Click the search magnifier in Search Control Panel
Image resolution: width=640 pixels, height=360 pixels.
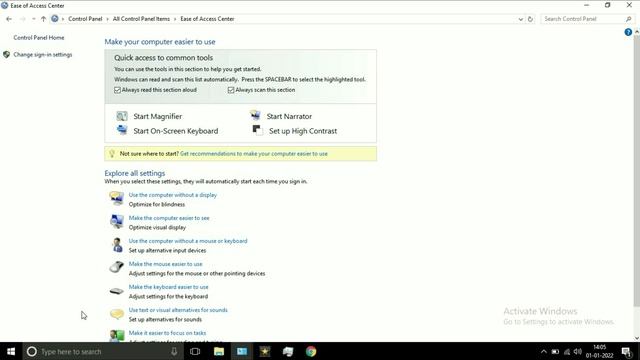tap(629, 19)
